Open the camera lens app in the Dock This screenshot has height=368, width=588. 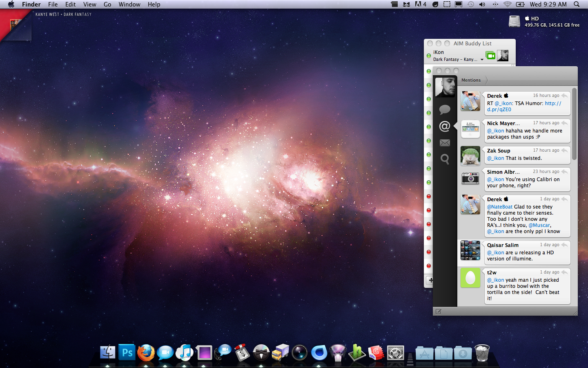coord(300,352)
